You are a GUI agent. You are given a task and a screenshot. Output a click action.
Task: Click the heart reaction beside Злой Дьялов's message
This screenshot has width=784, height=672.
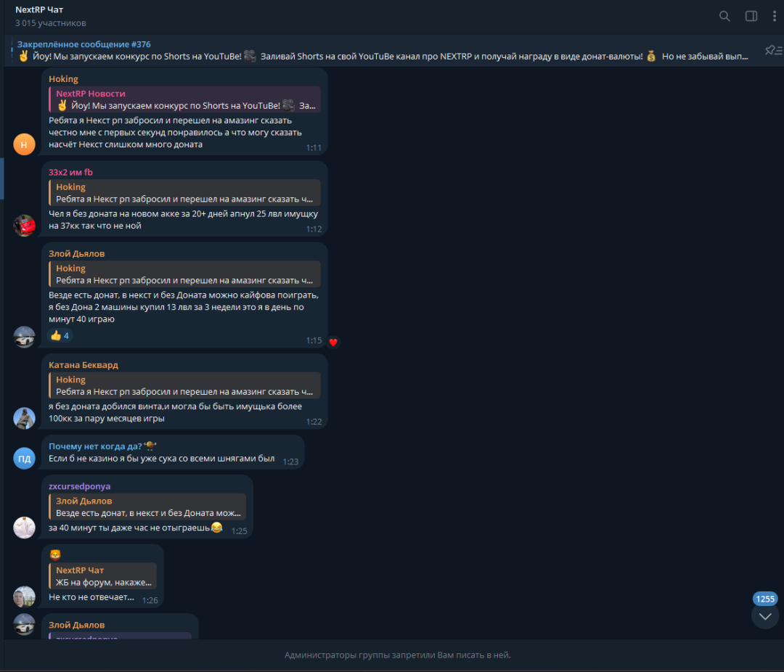pos(333,342)
